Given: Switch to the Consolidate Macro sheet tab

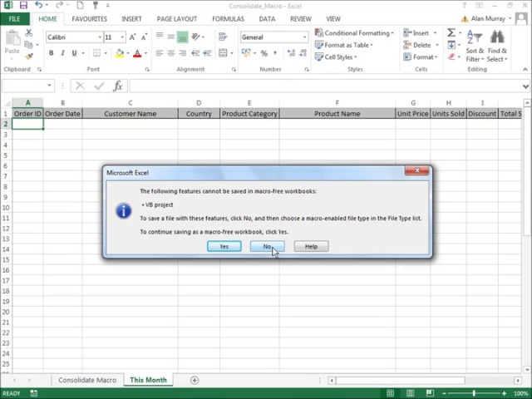Looking at the screenshot, I should click(87, 380).
